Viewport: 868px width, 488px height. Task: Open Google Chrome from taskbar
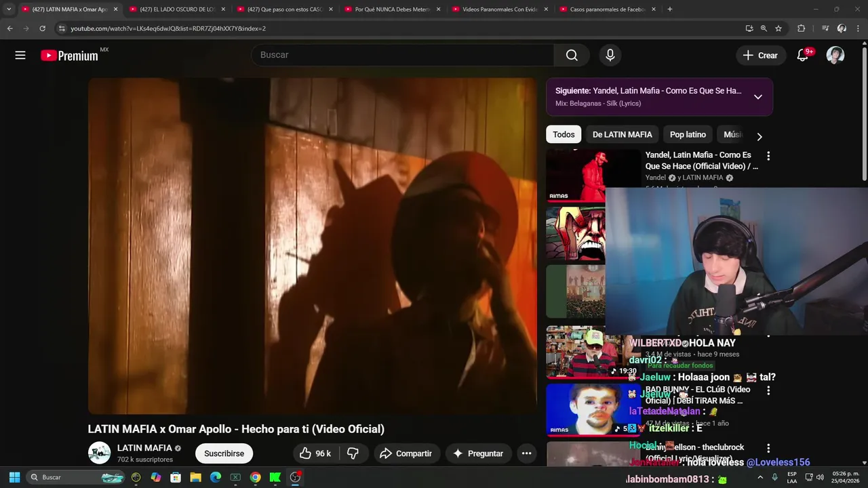(x=255, y=477)
